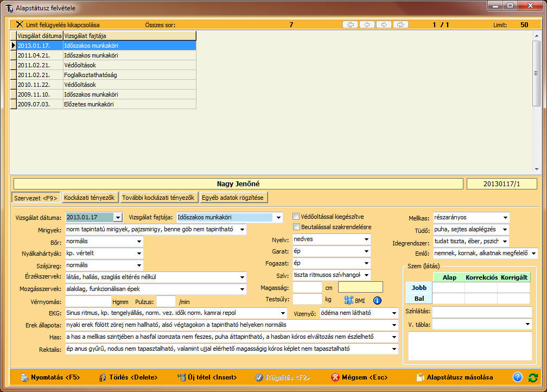Click the Alapstátusz másolása button
This screenshot has height=392, width=547.
tap(455, 377)
